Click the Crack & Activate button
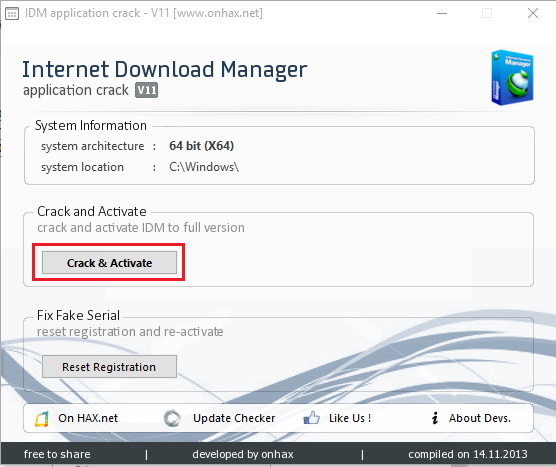 (109, 263)
